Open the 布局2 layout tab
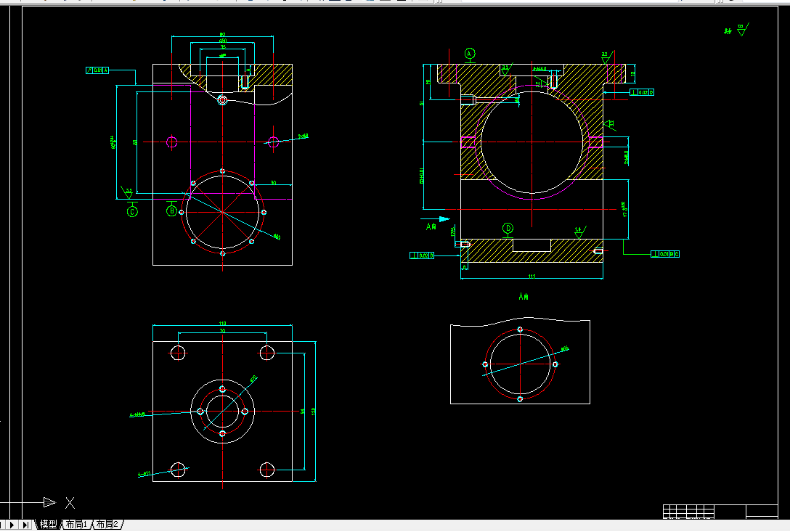 point(107,525)
